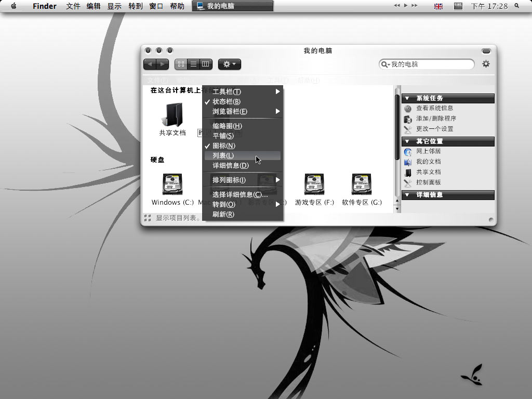Switch to column view toolbar button
Screen dimensions: 532x399
click(x=206, y=64)
